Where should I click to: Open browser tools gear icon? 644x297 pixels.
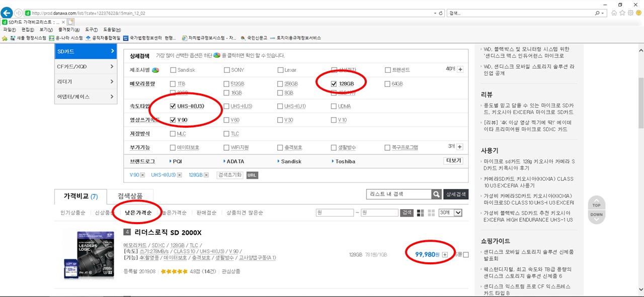tap(630, 13)
